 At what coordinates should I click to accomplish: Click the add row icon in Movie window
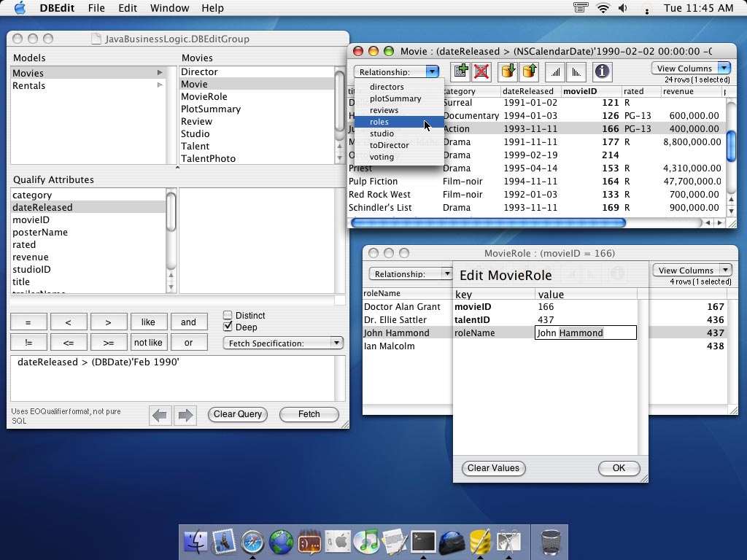[x=461, y=71]
